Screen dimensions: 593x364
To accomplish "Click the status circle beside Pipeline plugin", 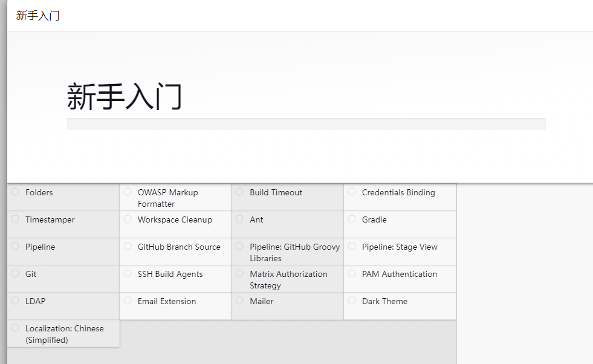I will pyautogui.click(x=15, y=246).
